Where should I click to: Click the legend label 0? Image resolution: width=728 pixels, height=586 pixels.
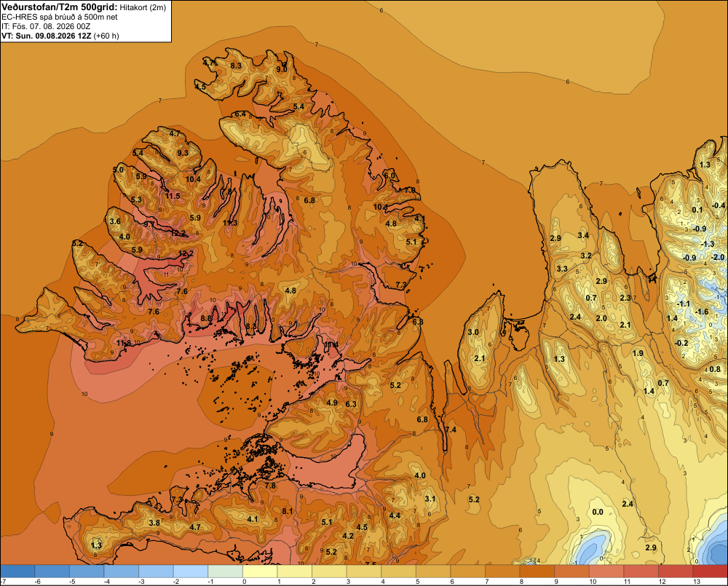(244, 582)
